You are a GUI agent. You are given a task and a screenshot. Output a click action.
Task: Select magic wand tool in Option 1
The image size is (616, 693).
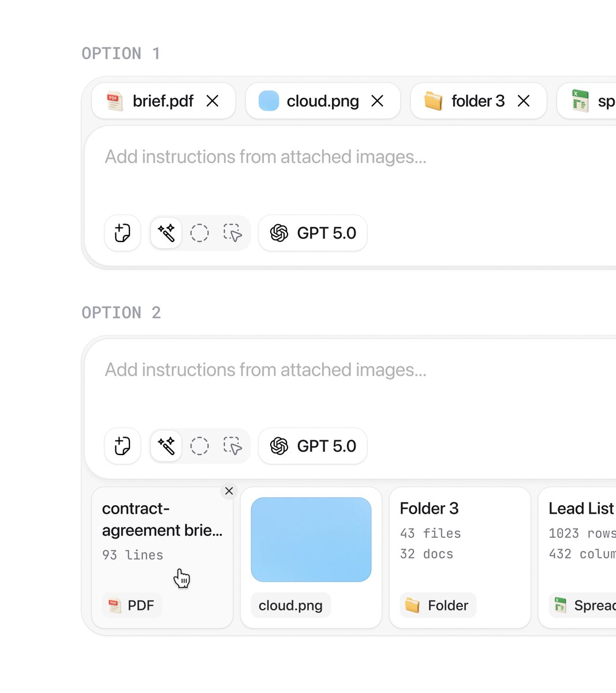coord(166,233)
